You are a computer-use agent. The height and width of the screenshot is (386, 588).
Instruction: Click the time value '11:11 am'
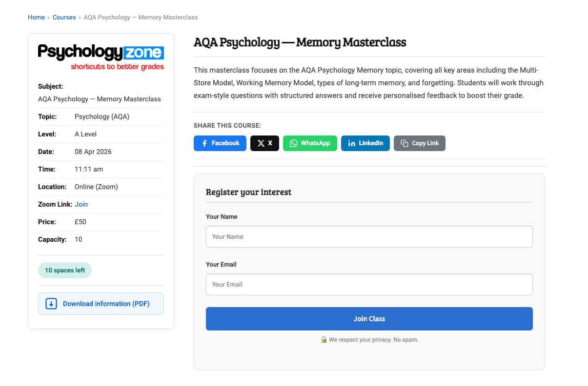click(89, 169)
